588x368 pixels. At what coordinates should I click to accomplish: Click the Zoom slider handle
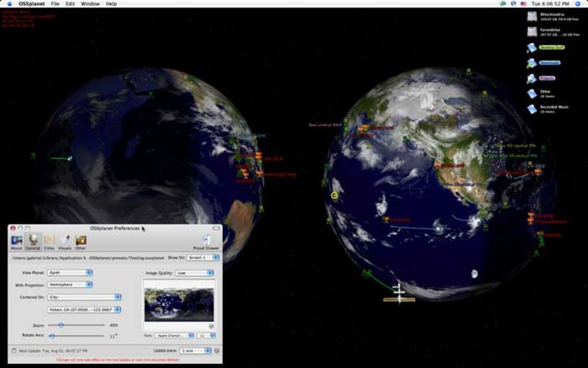pyautogui.click(x=61, y=325)
